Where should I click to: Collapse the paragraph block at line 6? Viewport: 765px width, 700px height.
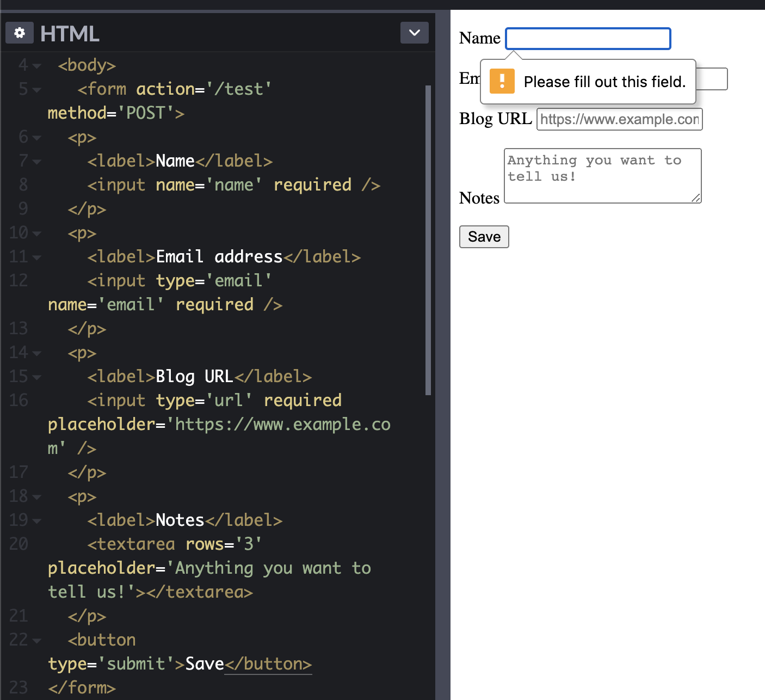tap(37, 138)
